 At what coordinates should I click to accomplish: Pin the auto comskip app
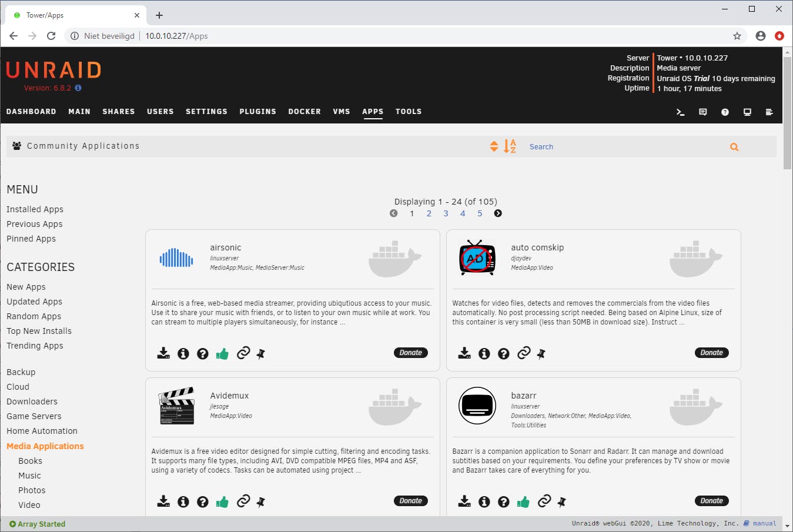541,353
